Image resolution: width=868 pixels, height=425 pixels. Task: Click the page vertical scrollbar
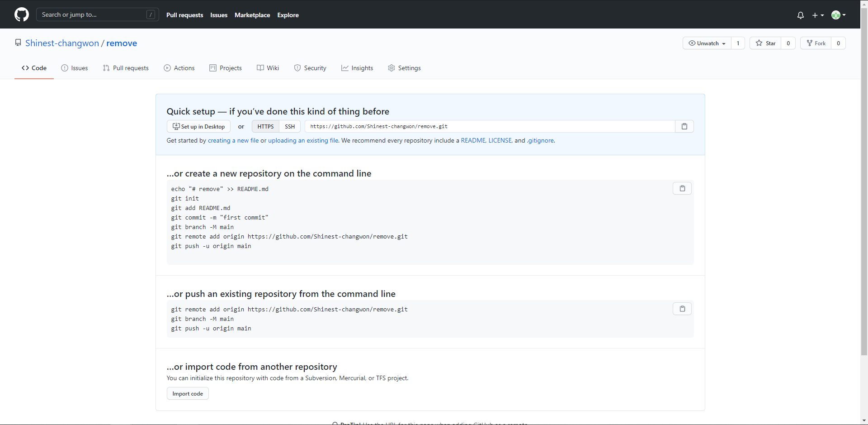coord(864,181)
